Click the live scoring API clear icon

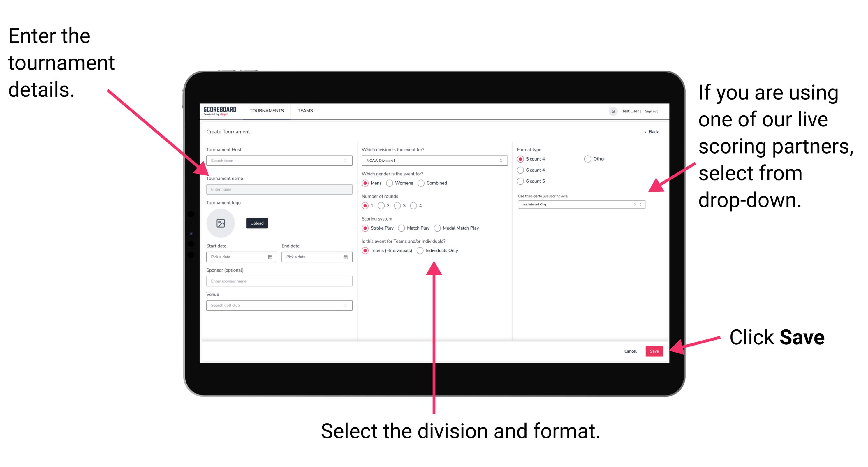[633, 205]
